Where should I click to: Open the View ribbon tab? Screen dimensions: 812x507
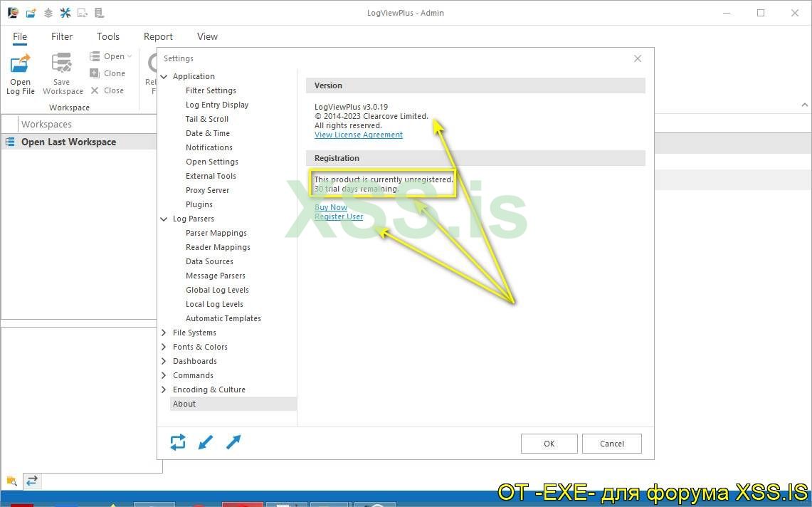pos(207,36)
